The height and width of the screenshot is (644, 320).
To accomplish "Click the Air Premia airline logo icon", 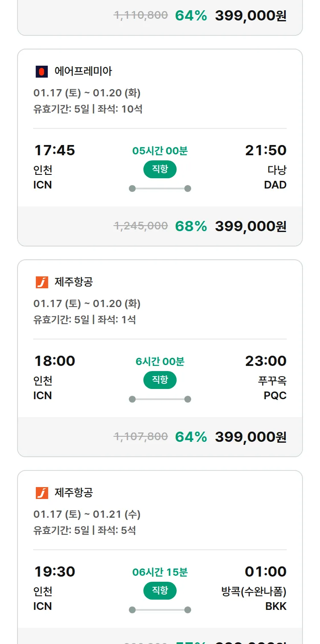I will point(41,72).
